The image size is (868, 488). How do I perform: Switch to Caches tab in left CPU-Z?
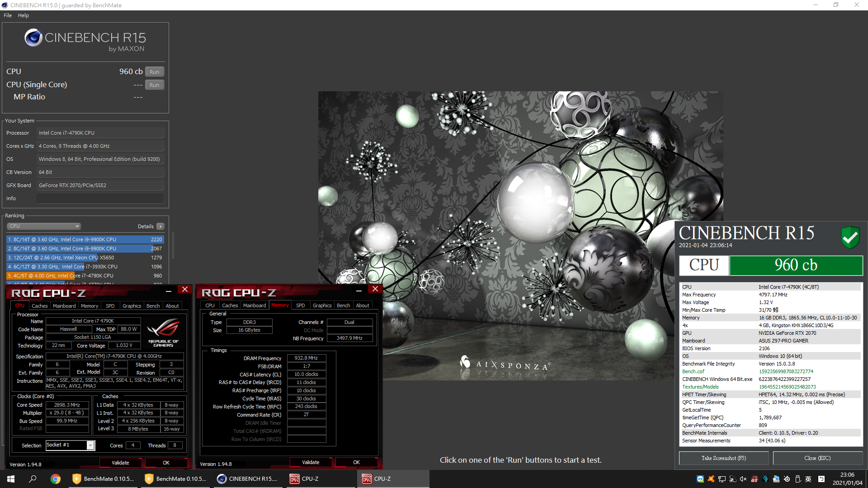click(40, 306)
